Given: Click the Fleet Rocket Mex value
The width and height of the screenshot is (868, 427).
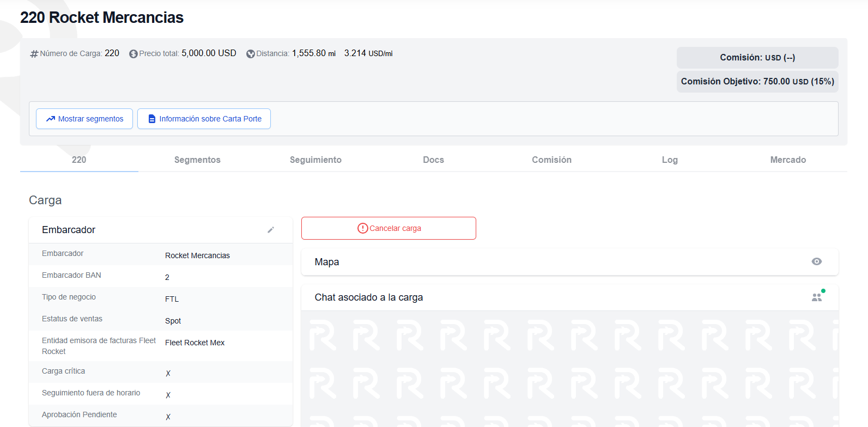Looking at the screenshot, I should (195, 343).
